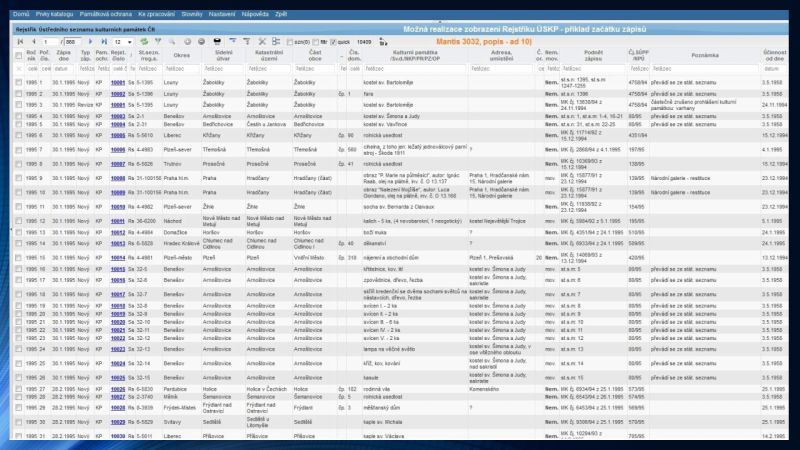This screenshot has height=450, width=800.
Task: Jump to last page of records
Action: point(104,42)
